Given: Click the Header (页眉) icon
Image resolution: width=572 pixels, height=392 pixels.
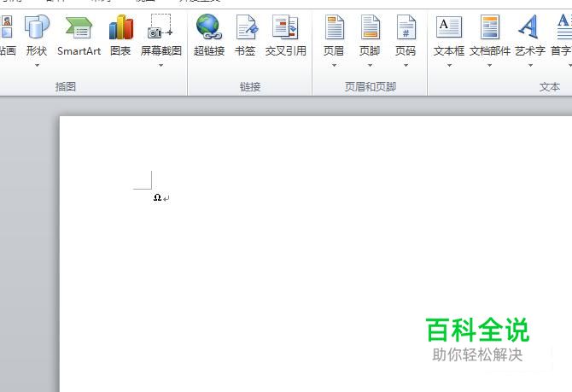Looking at the screenshot, I should (x=334, y=27).
